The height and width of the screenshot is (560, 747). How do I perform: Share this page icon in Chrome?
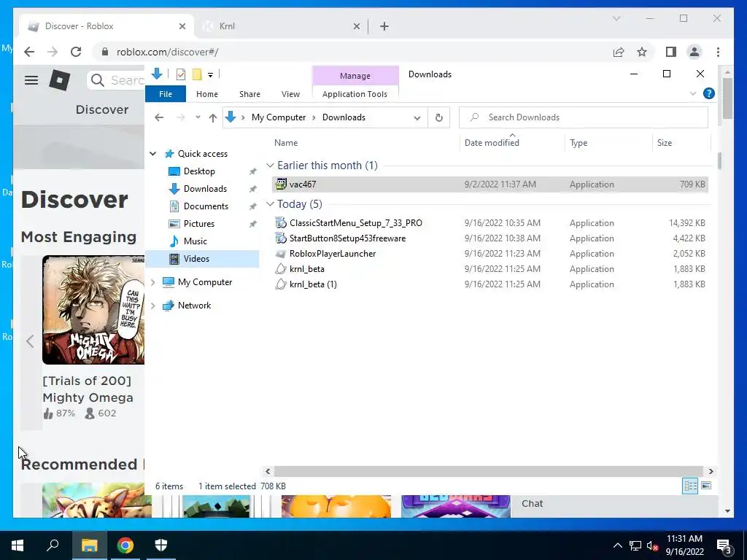[x=619, y=52]
